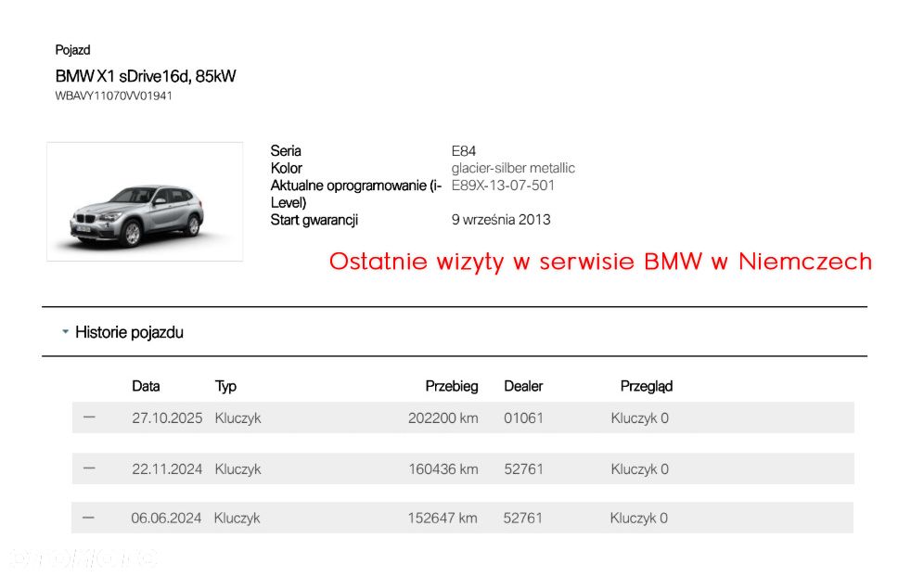Screen dimensions: 924x577
Task: Click the Start gwarancji label
Action: [x=314, y=220]
